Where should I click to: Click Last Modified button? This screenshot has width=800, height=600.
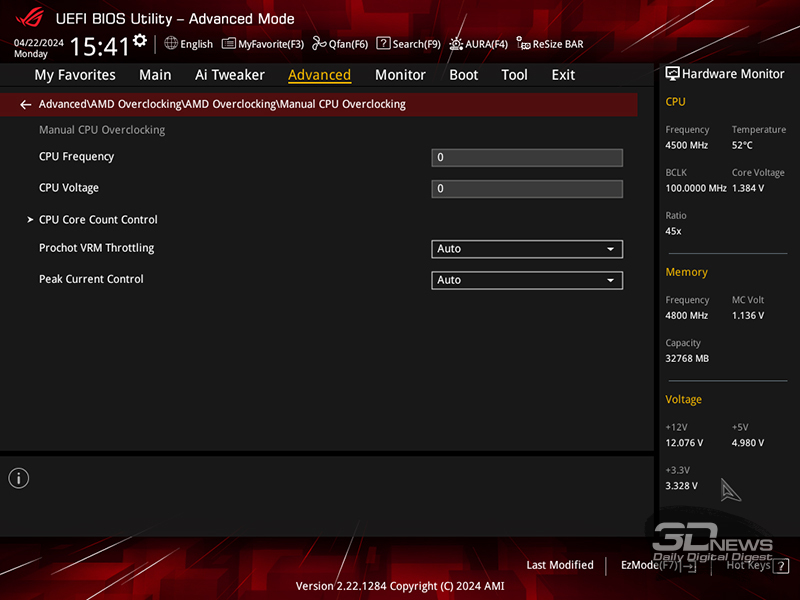pyautogui.click(x=560, y=565)
